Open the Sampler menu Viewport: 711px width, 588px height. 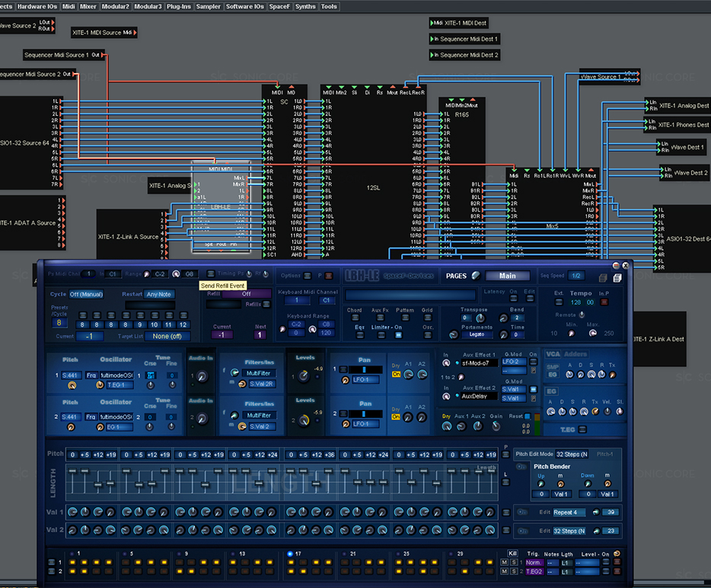click(x=208, y=6)
